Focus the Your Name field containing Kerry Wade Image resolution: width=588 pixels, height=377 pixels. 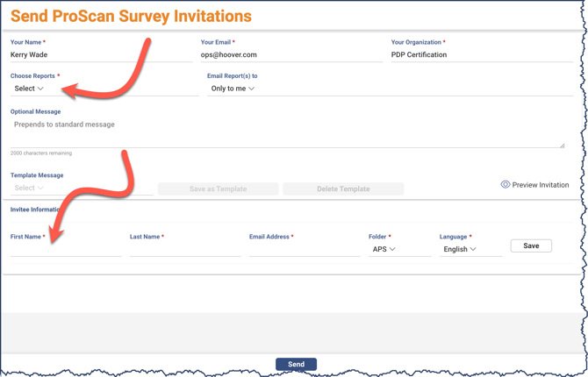tap(101, 54)
